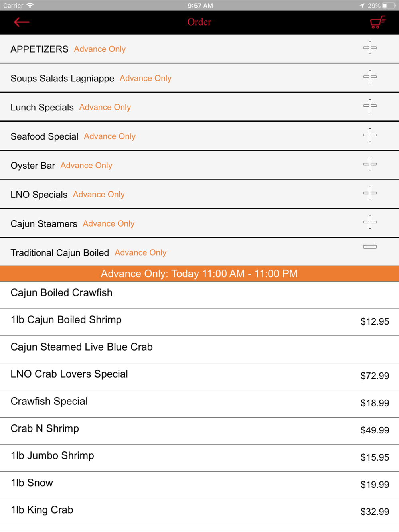Expand LNO Specials plus icon
This screenshot has width=399, height=532.
pos(370,193)
